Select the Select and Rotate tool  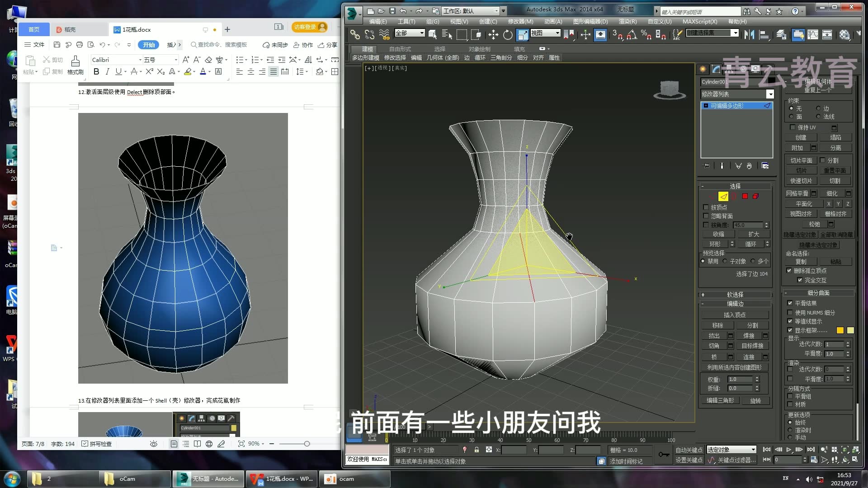(508, 34)
